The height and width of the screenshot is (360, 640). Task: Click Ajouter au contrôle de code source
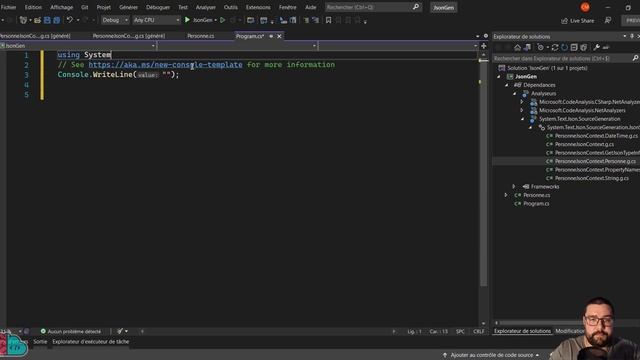click(491, 355)
